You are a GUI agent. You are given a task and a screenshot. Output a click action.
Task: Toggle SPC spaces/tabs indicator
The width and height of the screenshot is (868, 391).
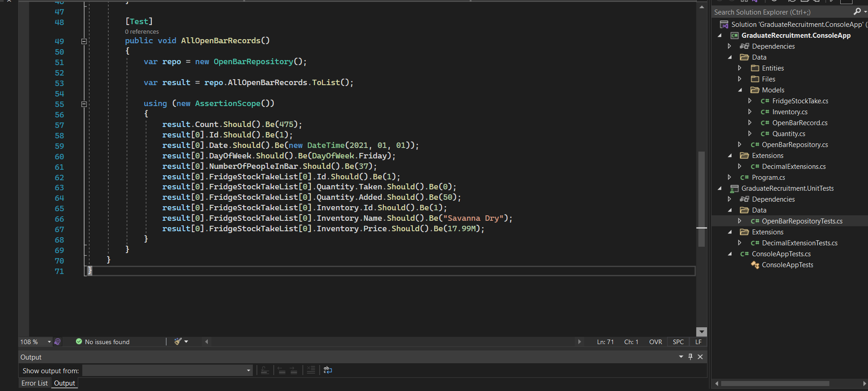coord(678,342)
